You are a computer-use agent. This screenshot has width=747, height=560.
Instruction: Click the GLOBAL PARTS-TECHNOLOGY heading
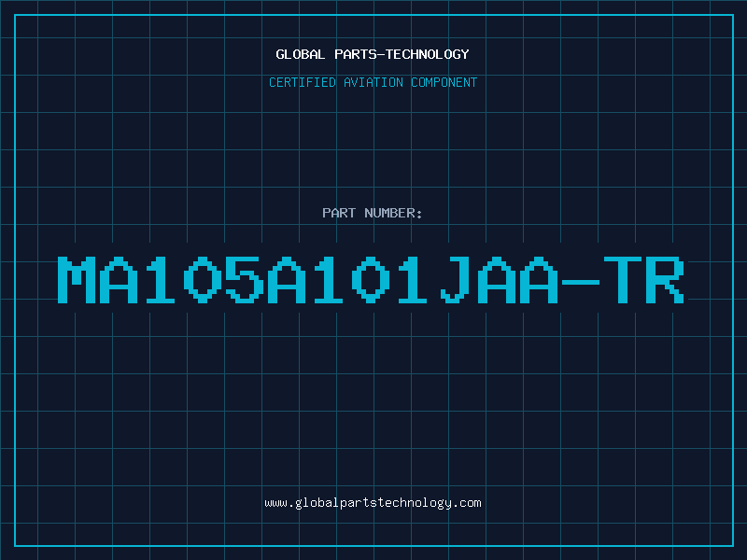click(x=373, y=54)
